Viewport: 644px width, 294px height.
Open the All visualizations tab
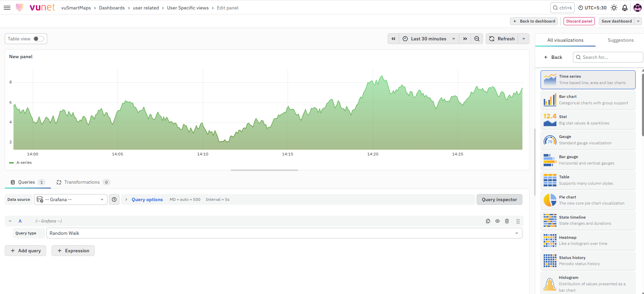pyautogui.click(x=565, y=40)
